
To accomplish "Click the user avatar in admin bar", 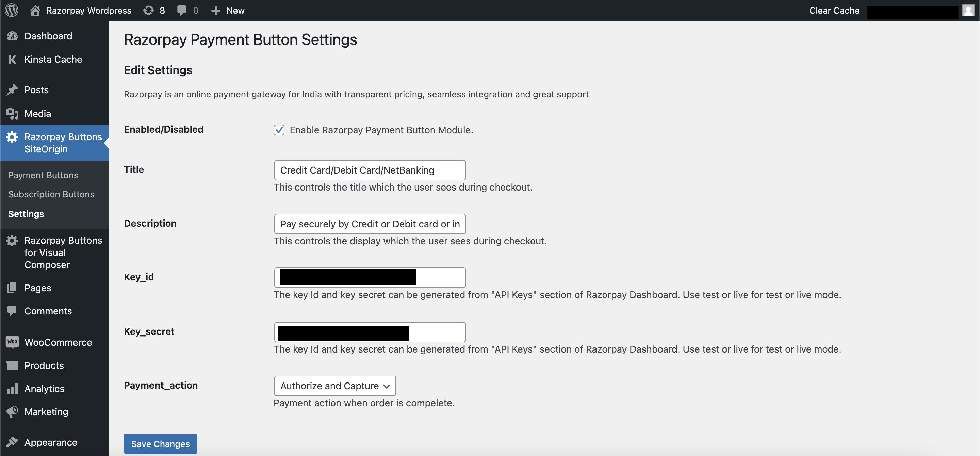I will 968,10.
